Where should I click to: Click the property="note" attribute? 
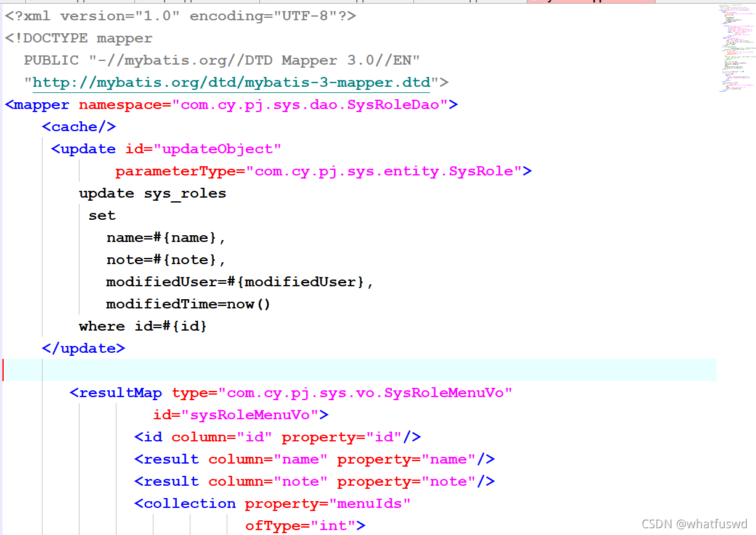tap(407, 481)
